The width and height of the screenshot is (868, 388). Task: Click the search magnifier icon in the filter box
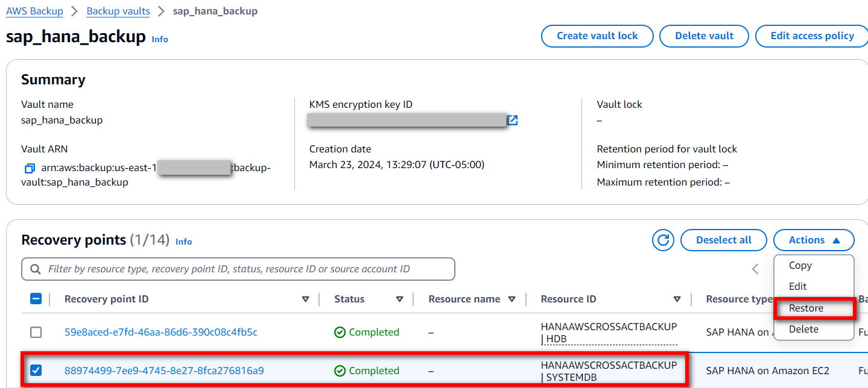click(36, 269)
